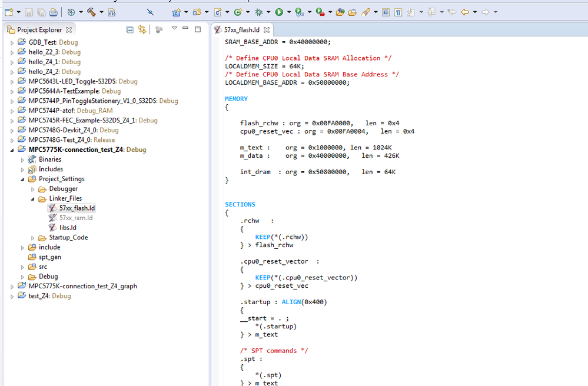
Task: Collapse the Project_Settings folder
Action: (22, 179)
